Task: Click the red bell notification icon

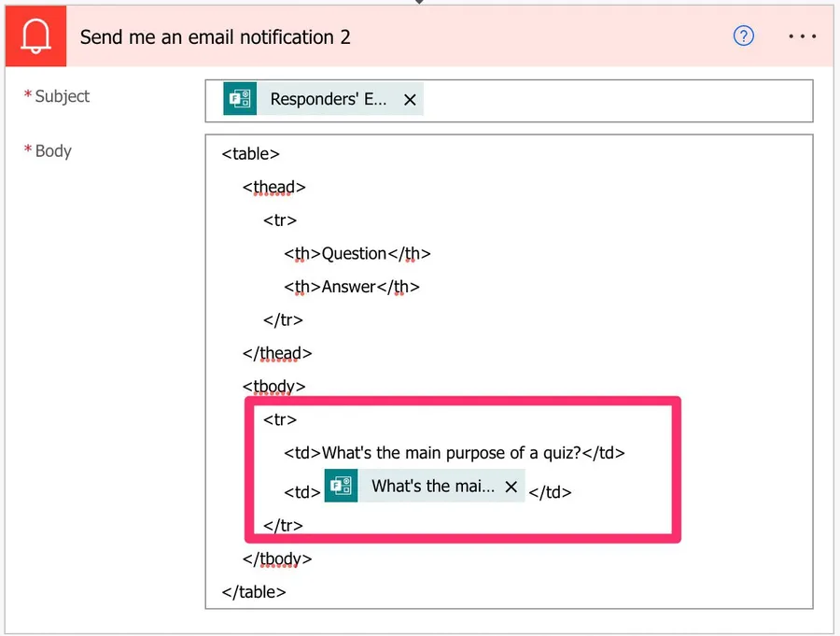Action: [x=35, y=37]
